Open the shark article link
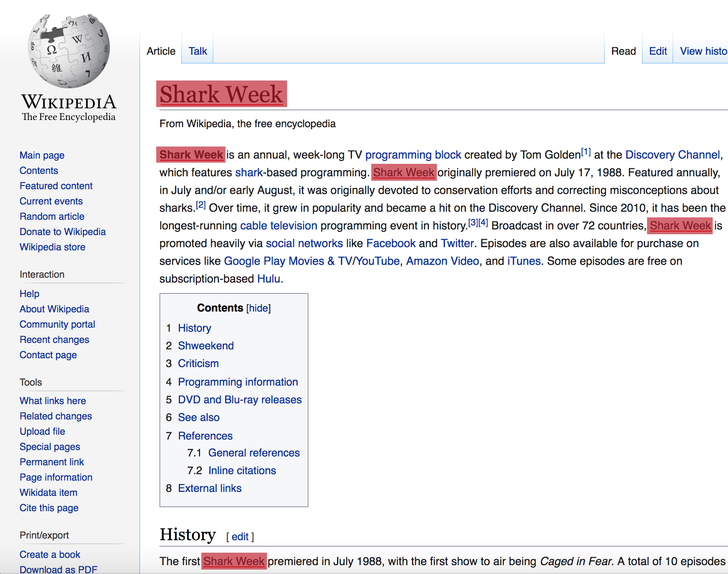 click(x=249, y=173)
